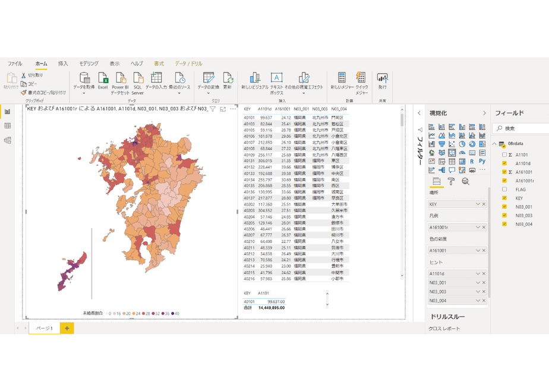The width and height of the screenshot is (549, 392).
Task: Expand the フィルター pane with left chevron
Action: pos(419,113)
